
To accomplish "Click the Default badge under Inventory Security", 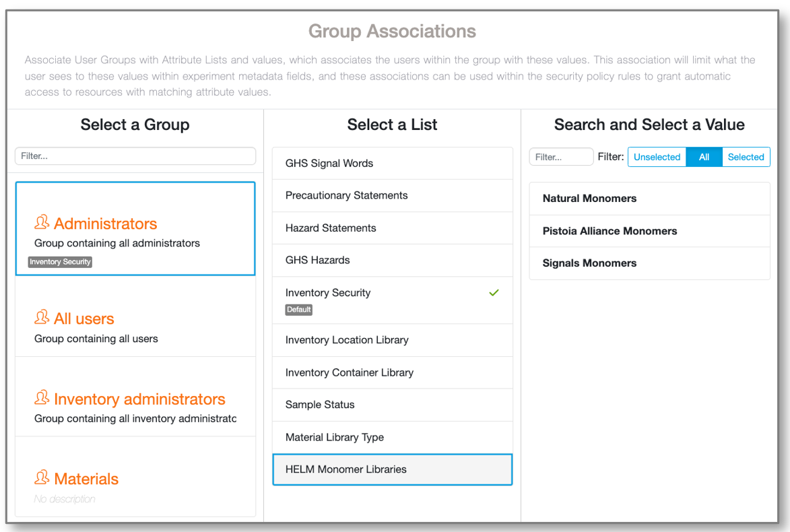I will [x=299, y=310].
